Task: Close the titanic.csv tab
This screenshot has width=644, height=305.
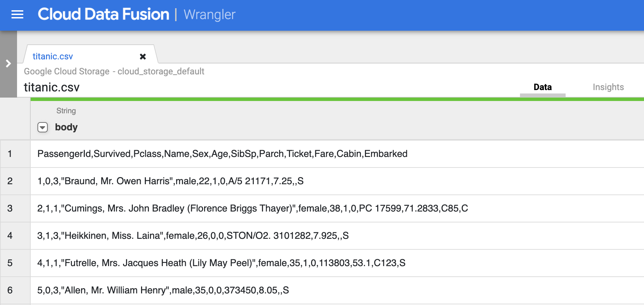Action: pos(143,57)
